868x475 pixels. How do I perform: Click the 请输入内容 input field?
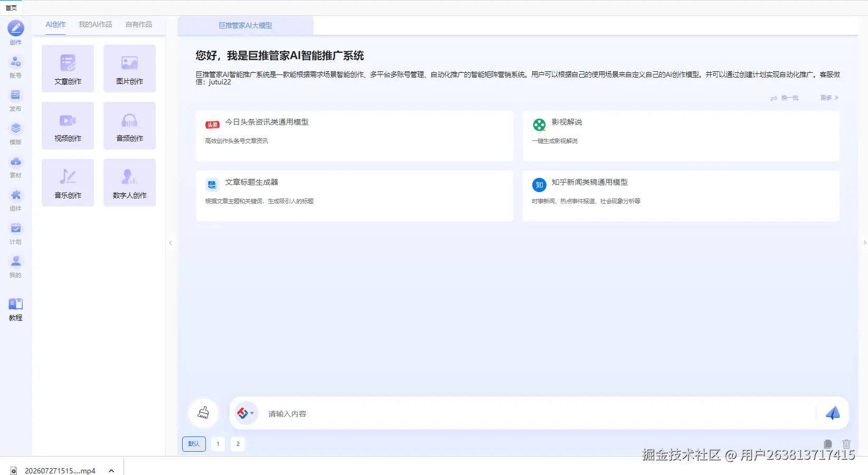[539, 414]
